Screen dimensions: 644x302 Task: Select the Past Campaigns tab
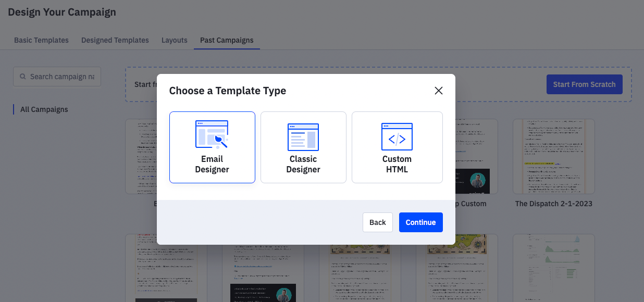pos(227,40)
